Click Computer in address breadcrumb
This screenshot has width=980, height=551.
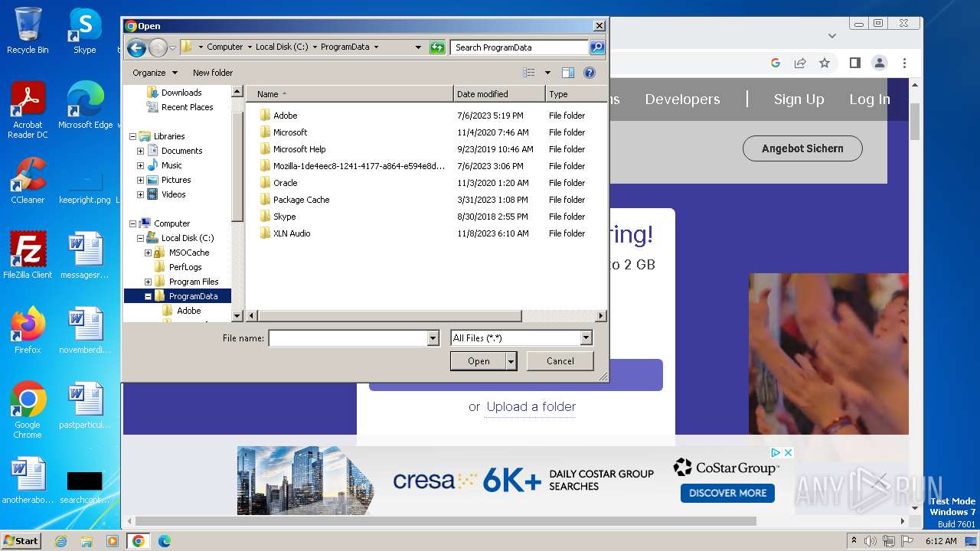pyautogui.click(x=225, y=47)
